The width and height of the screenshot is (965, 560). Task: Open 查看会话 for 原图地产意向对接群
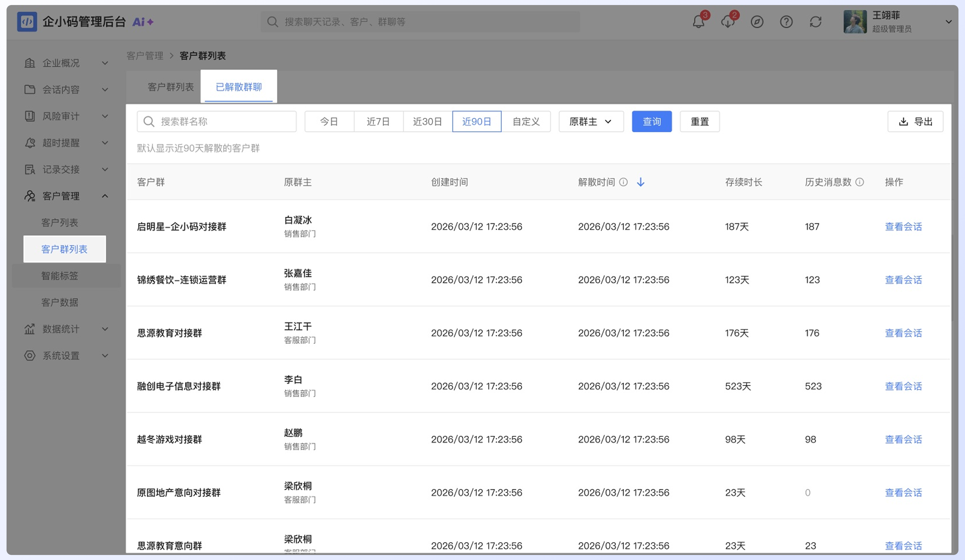point(903,493)
